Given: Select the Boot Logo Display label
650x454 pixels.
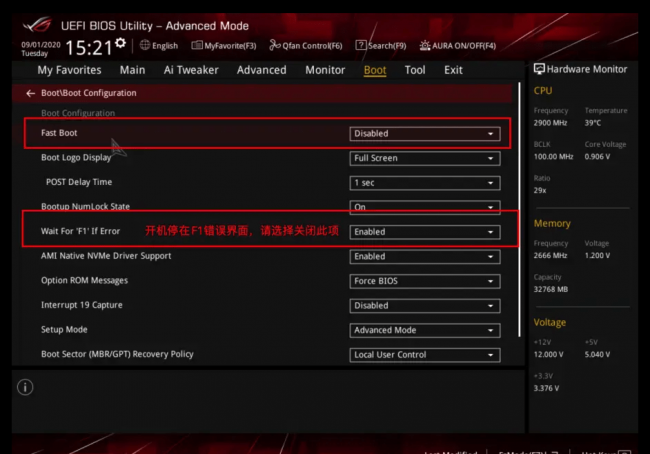Looking at the screenshot, I should point(76,158).
